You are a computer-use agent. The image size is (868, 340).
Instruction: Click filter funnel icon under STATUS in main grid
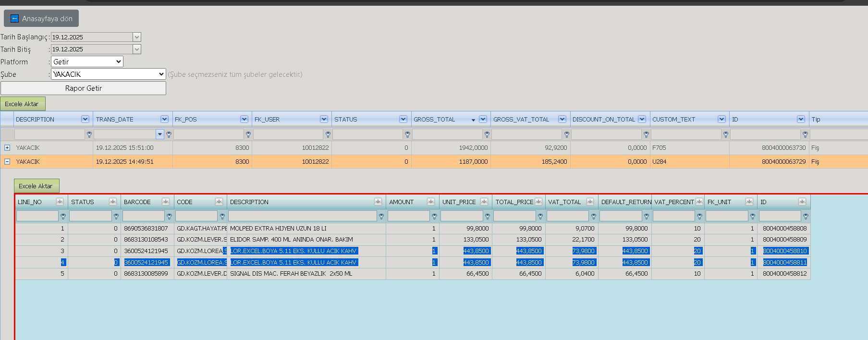pos(407,134)
